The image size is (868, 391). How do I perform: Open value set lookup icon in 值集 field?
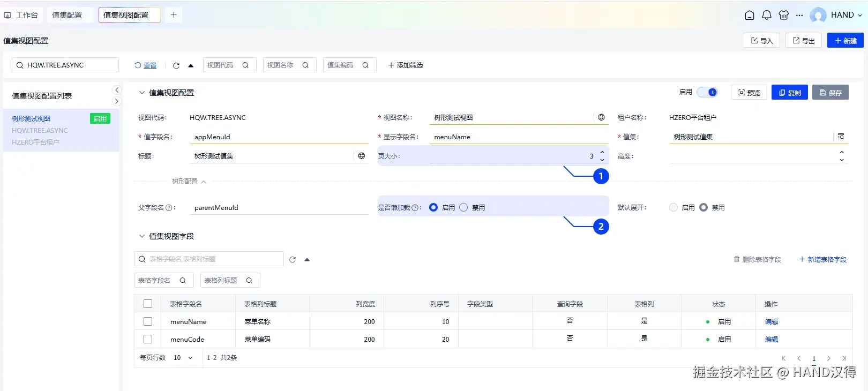(841, 137)
